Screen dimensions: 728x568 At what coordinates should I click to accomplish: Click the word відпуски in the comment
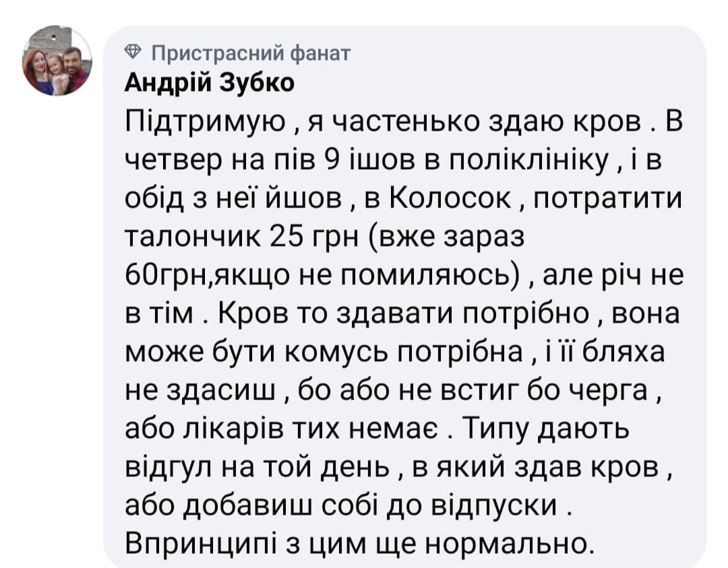494,505
